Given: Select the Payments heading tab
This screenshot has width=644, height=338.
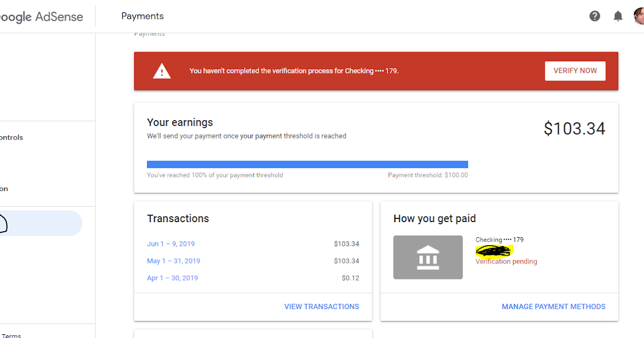Looking at the screenshot, I should click(x=142, y=16).
